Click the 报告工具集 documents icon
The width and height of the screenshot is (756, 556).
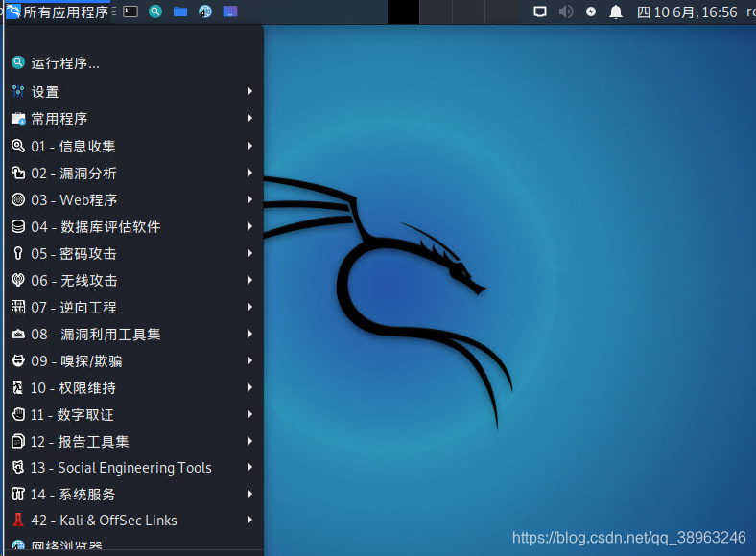[x=18, y=441]
